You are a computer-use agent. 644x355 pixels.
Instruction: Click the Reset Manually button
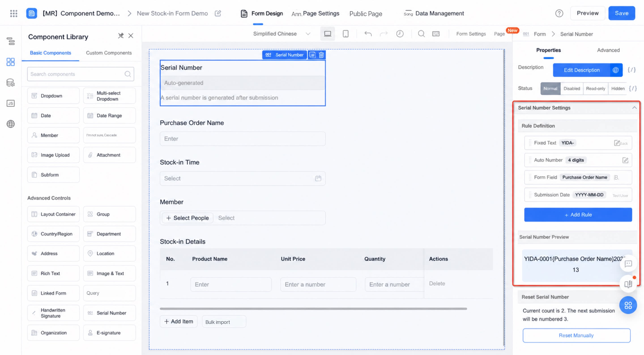[x=576, y=336]
